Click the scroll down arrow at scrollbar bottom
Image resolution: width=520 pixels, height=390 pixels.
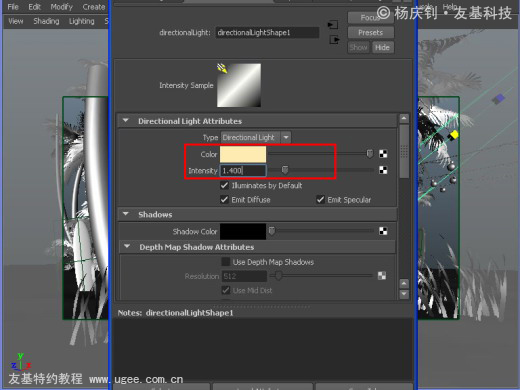[404, 294]
